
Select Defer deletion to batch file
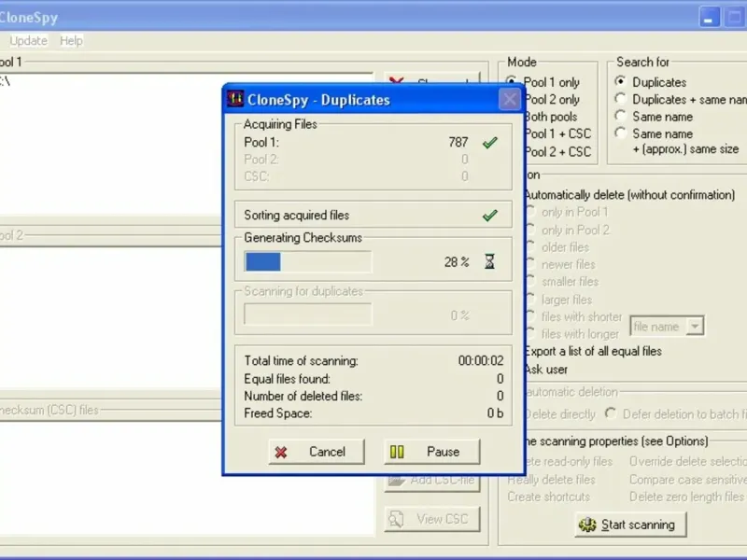[x=675, y=413]
